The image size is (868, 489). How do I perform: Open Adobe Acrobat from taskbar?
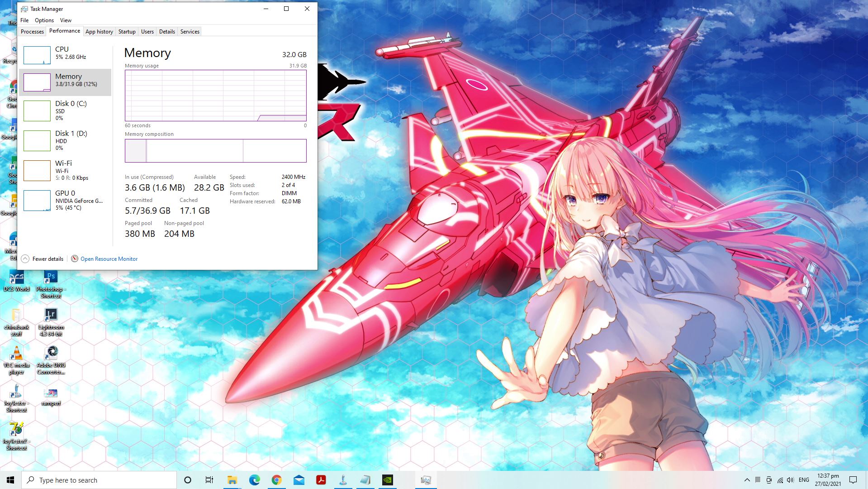pyautogui.click(x=321, y=480)
